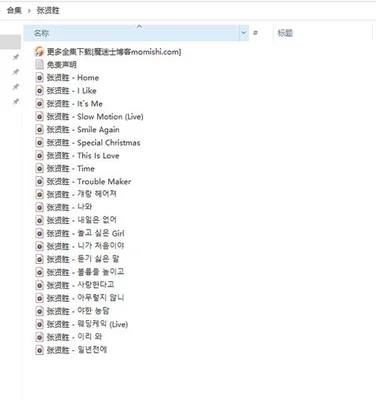
Task: Click audio icon for Trouble Maker
Action: [39, 181]
